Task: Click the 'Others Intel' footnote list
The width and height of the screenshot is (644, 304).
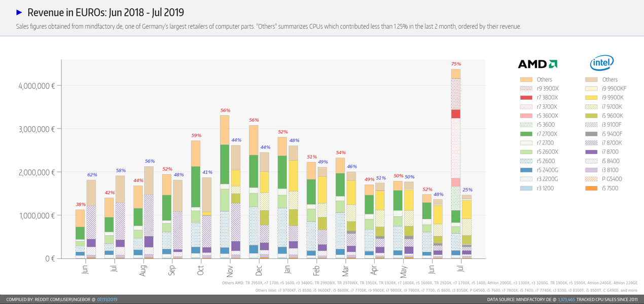Action: [447, 290]
